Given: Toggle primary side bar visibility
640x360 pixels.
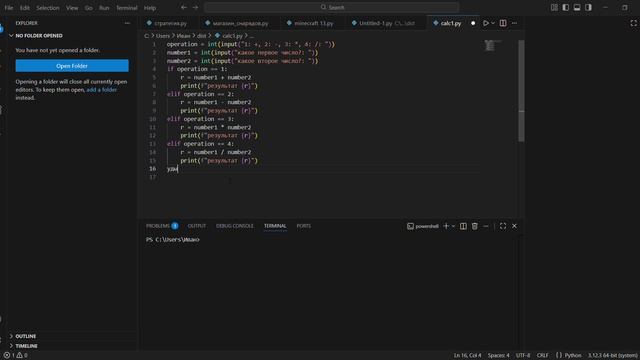Looking at the screenshot, I should click(x=566, y=7).
